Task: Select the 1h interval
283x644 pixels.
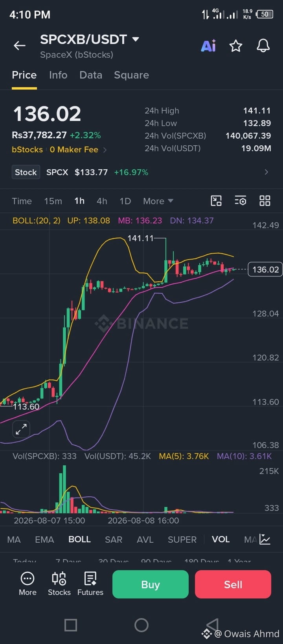Action: 79,201
